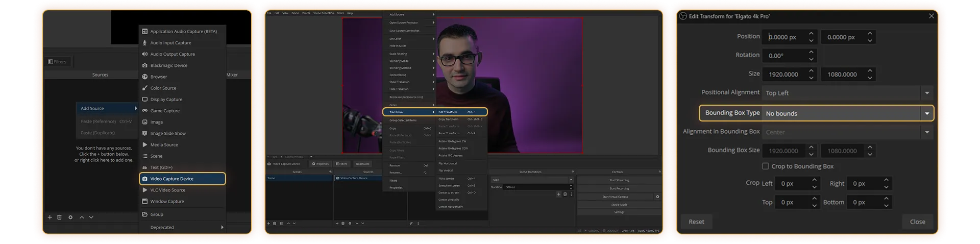Increase Crop Right stepper up
This screenshot has width=980, height=244.
coord(887,180)
